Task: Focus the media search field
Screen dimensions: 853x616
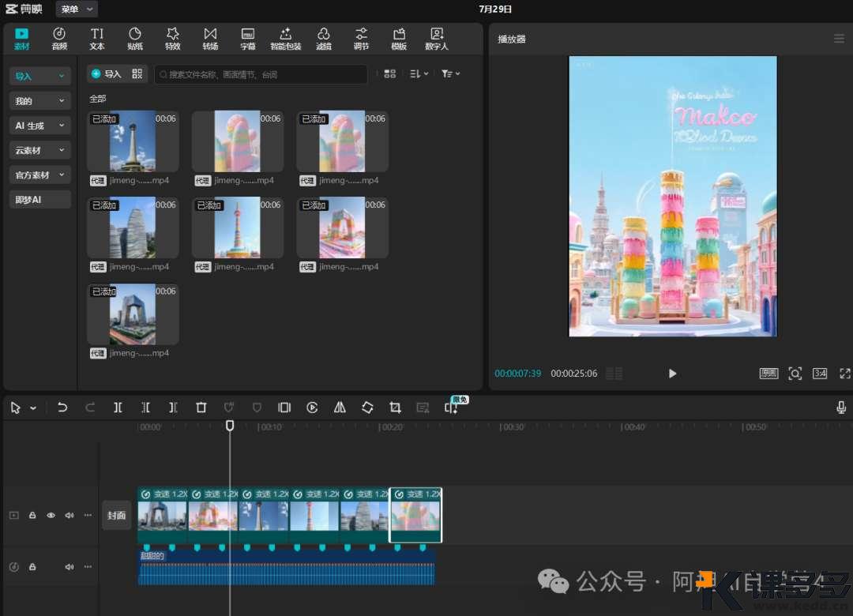Action: [x=261, y=74]
